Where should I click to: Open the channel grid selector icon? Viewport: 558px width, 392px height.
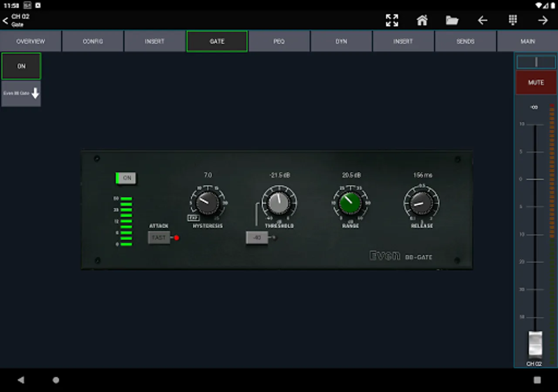[x=513, y=20]
